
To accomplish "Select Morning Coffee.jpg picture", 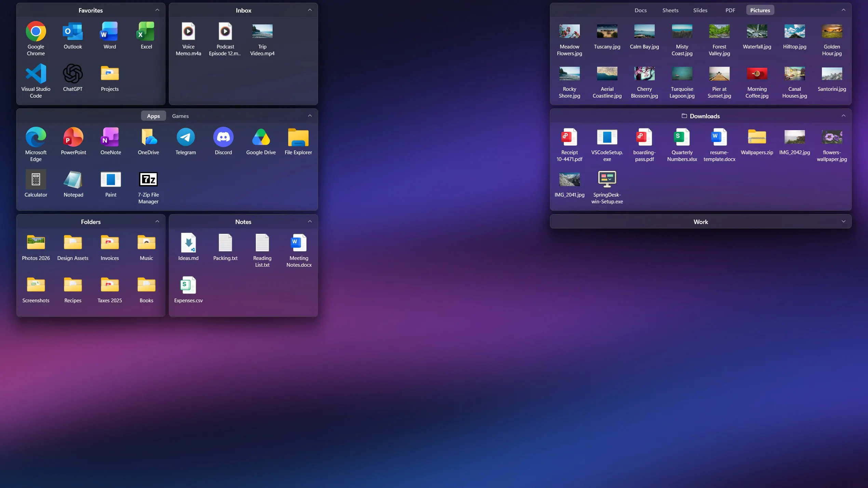I will click(x=757, y=74).
